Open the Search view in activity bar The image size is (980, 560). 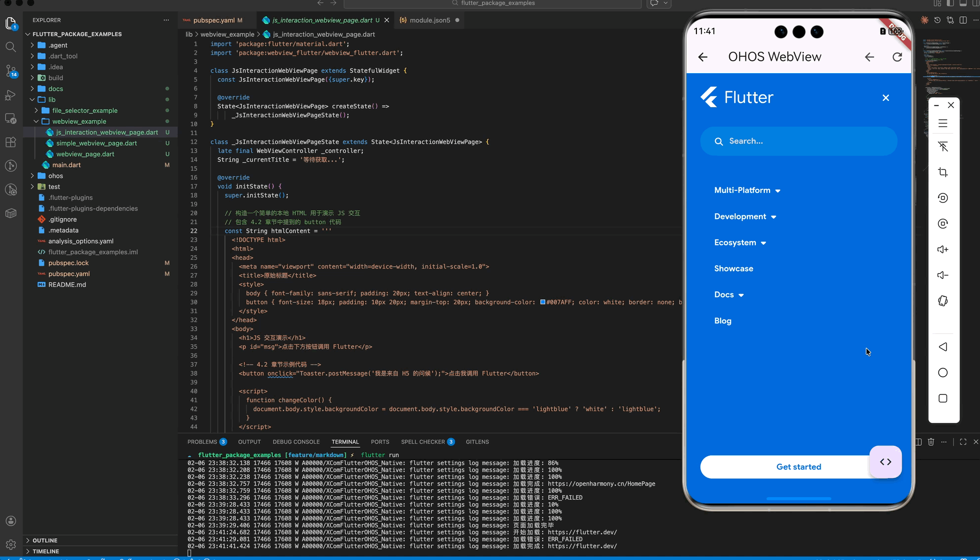click(11, 47)
